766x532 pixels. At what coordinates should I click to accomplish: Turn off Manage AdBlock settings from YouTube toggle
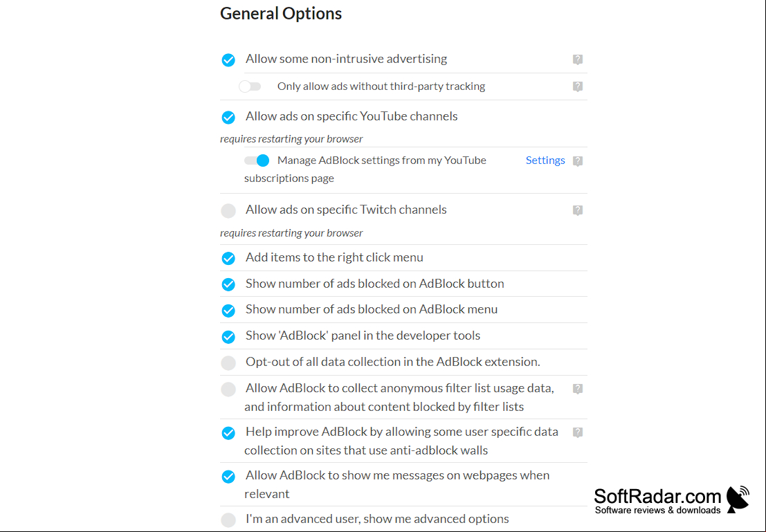[x=257, y=160]
